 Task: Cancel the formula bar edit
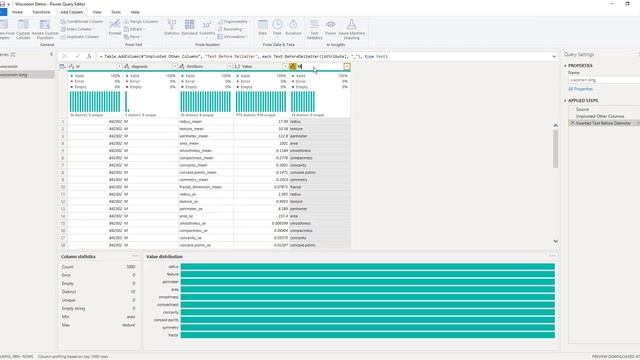point(64,56)
